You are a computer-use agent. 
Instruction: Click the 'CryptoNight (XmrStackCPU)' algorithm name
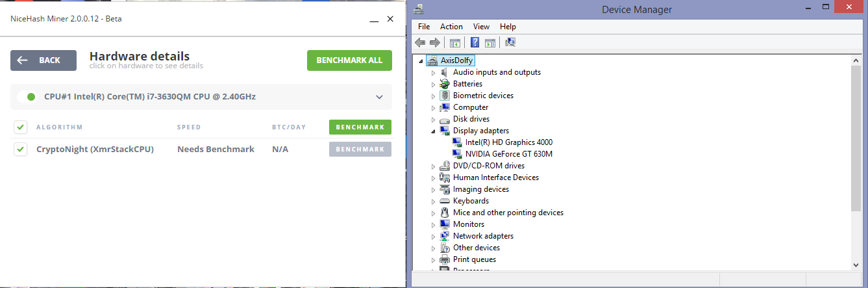pyautogui.click(x=95, y=150)
